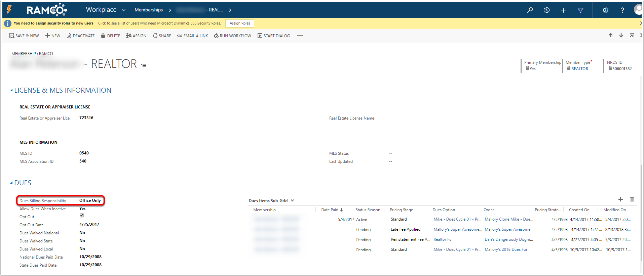
Task: Dismiss the yellow notification bar
Action: point(641,23)
